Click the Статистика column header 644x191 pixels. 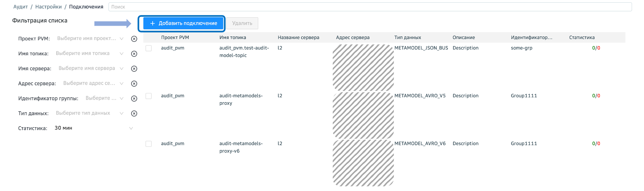(582, 37)
